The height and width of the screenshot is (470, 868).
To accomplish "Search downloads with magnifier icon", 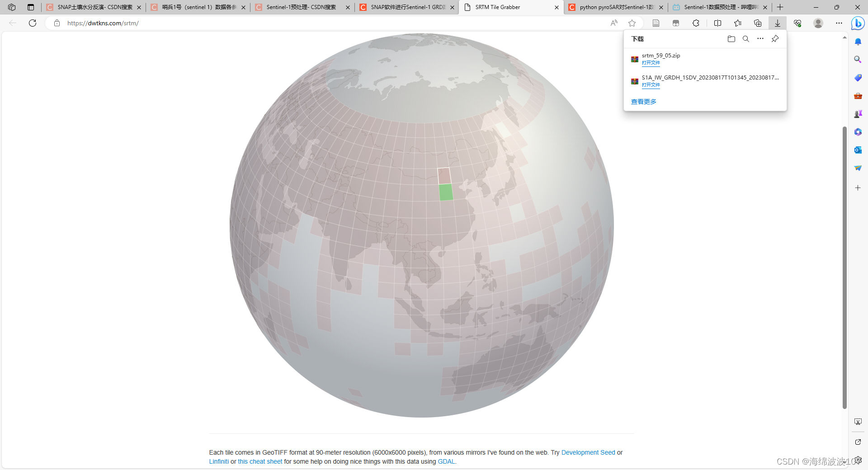I will click(746, 39).
